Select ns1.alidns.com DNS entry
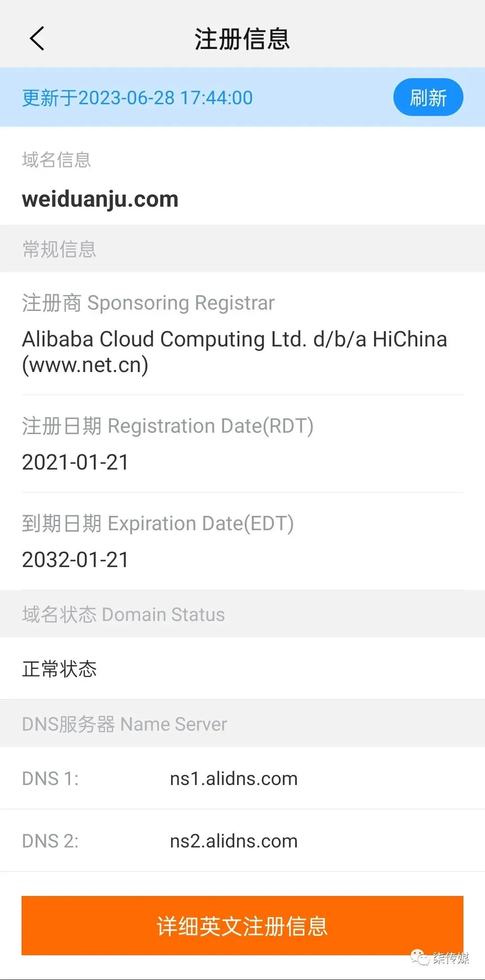Image resolution: width=485 pixels, height=980 pixels. (234, 779)
